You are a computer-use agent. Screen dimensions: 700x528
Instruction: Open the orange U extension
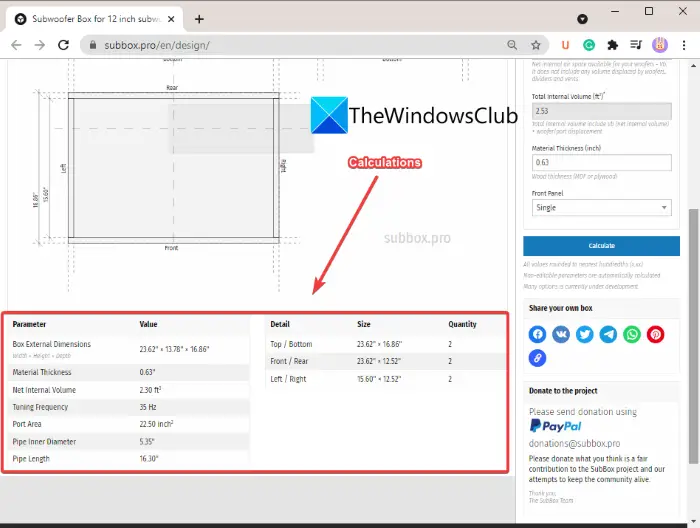(x=565, y=45)
